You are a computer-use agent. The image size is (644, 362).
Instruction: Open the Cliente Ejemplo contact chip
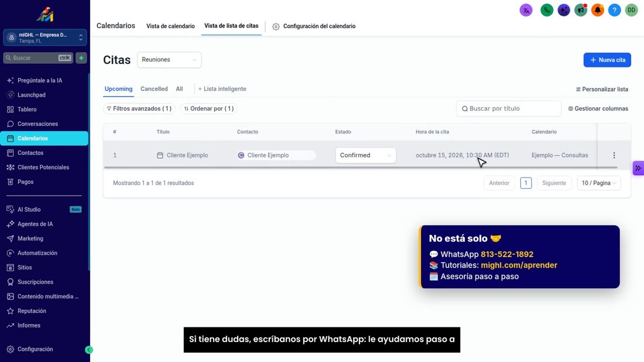276,155
